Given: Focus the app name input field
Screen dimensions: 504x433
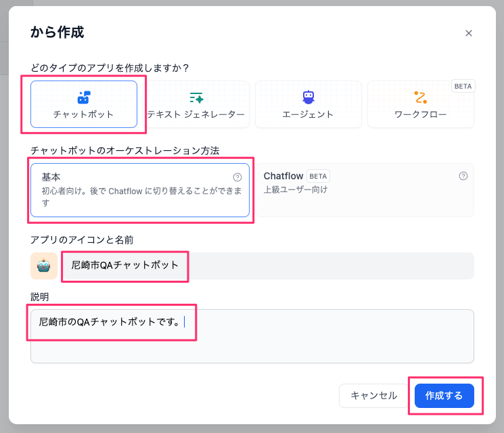Looking at the screenshot, I should coord(268,266).
